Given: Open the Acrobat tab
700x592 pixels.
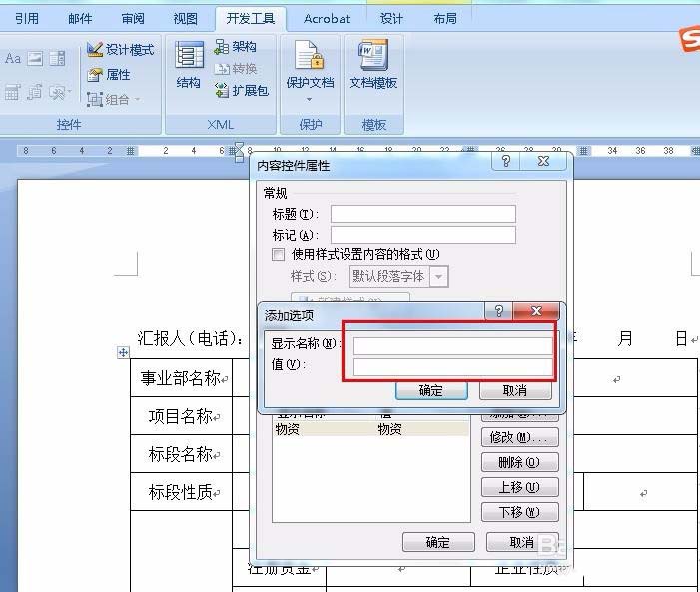Looking at the screenshot, I should pyautogui.click(x=327, y=18).
